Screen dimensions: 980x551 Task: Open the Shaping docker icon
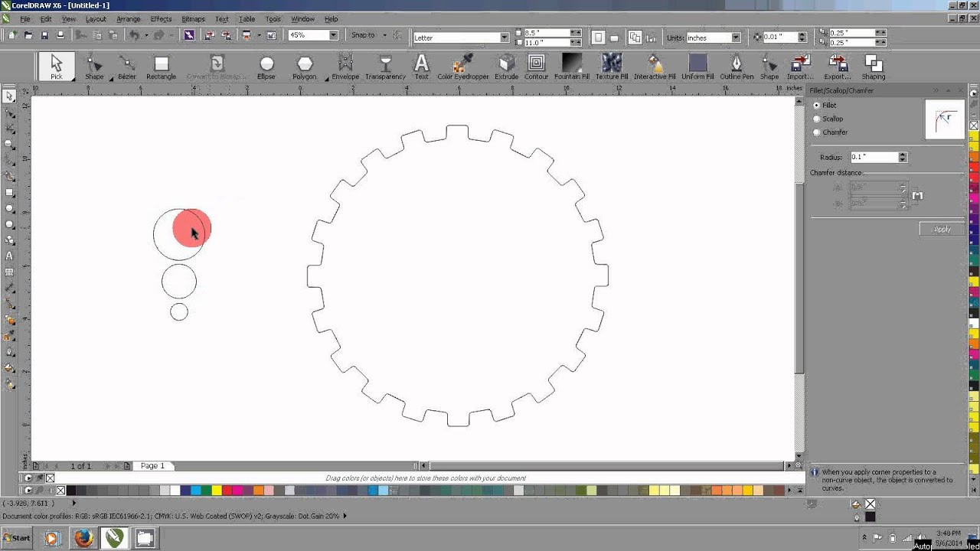873,67
